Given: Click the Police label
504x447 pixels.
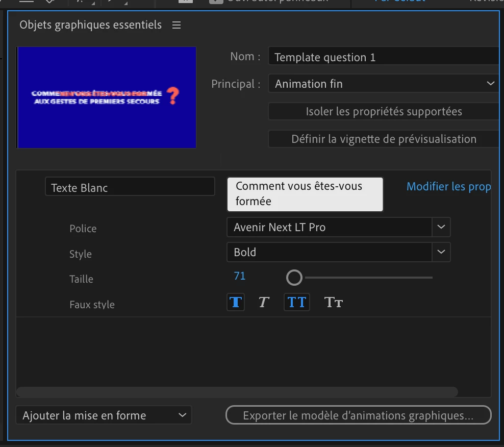Looking at the screenshot, I should click(83, 229).
